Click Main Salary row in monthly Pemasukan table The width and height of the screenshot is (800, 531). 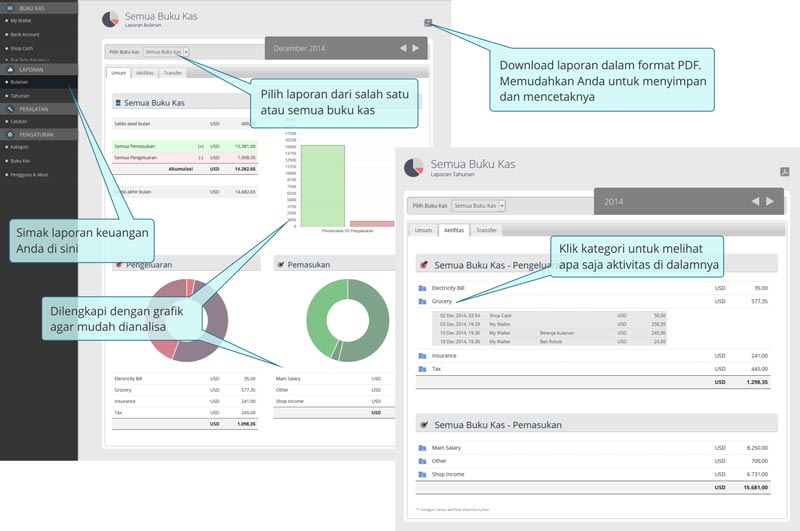334,378
